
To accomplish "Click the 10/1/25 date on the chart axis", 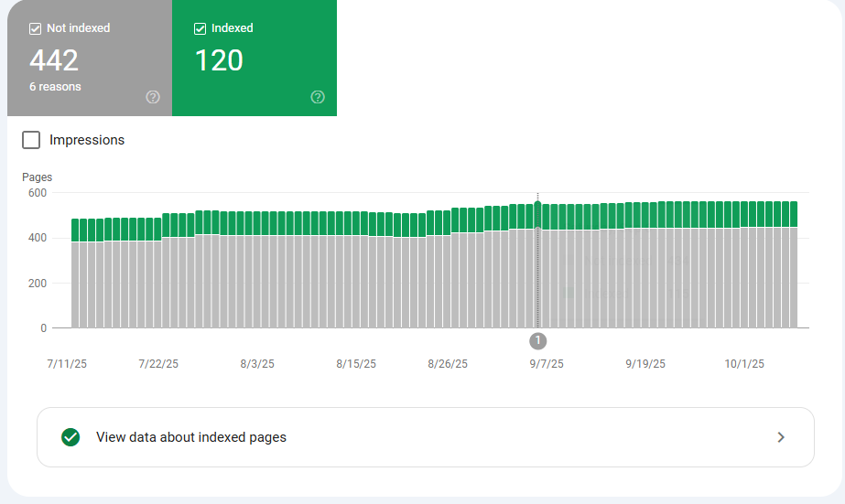I will 744,363.
